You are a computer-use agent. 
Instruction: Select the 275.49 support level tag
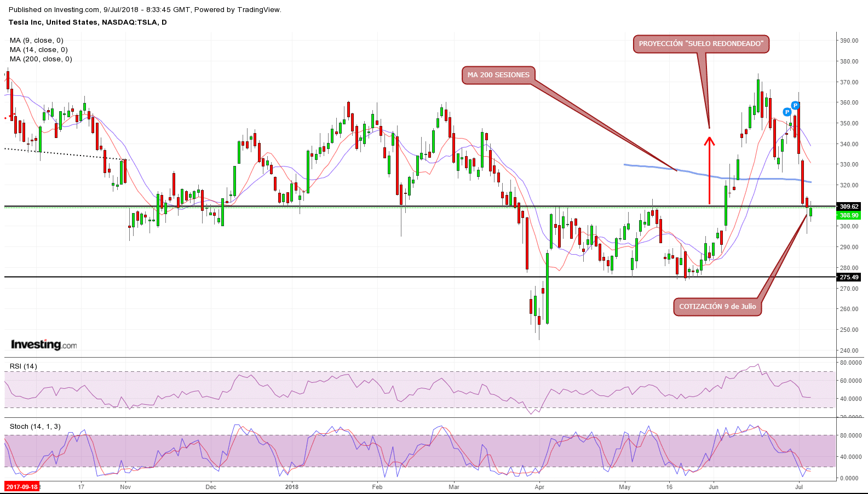click(849, 278)
